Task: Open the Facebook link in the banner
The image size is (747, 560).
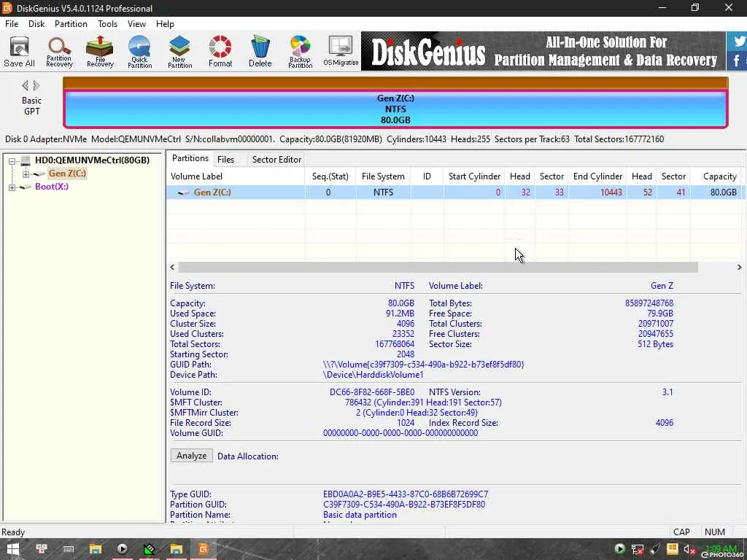Action: pyautogui.click(x=738, y=61)
